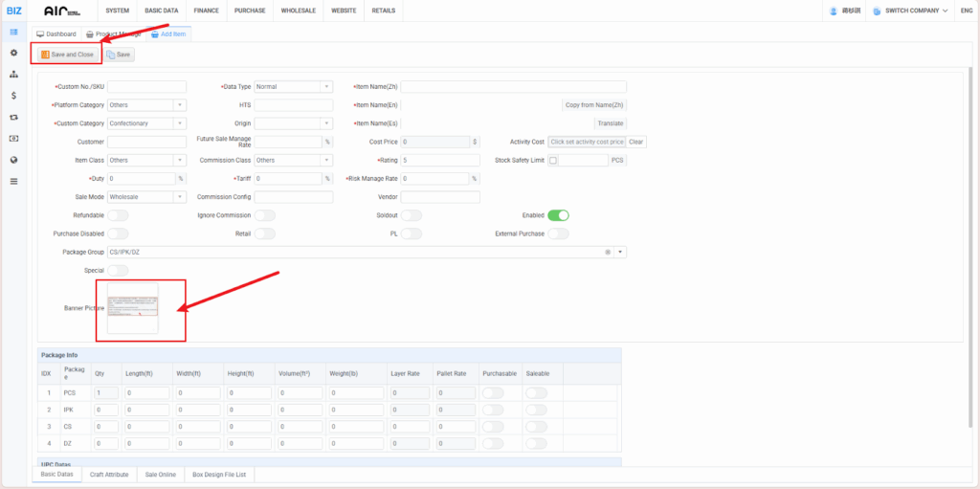Click the user profile icon in header
This screenshot has width=980, height=489.
point(834,11)
